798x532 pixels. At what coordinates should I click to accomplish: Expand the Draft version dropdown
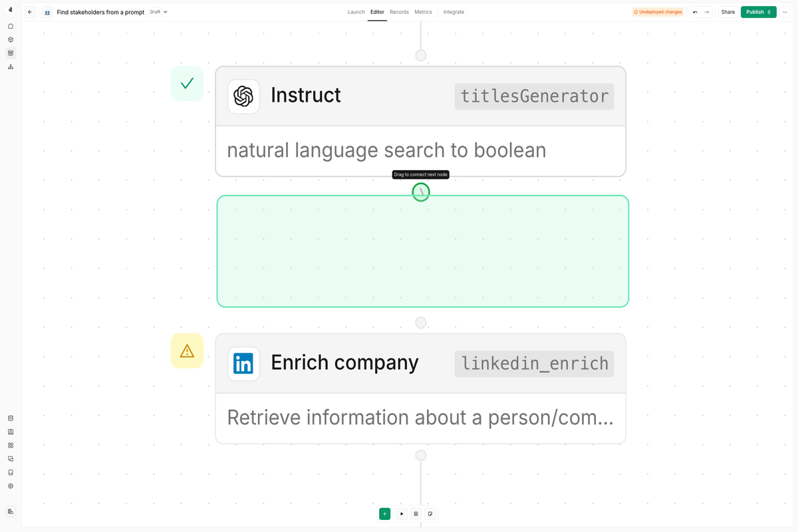pos(158,12)
